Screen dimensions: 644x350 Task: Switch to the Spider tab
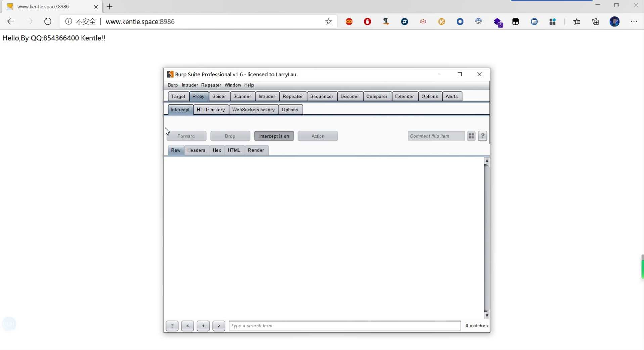point(219,96)
